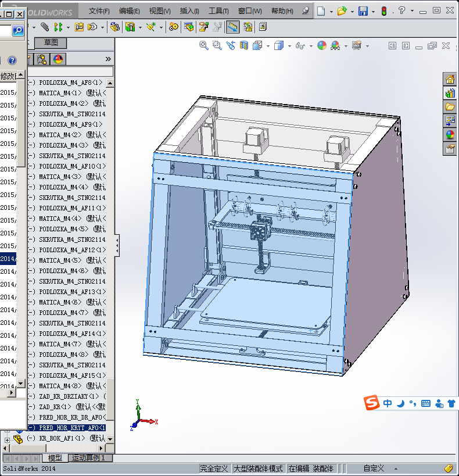459x476 pixels.
Task: Click the feature tree scroll down arrow
Action: point(110,439)
